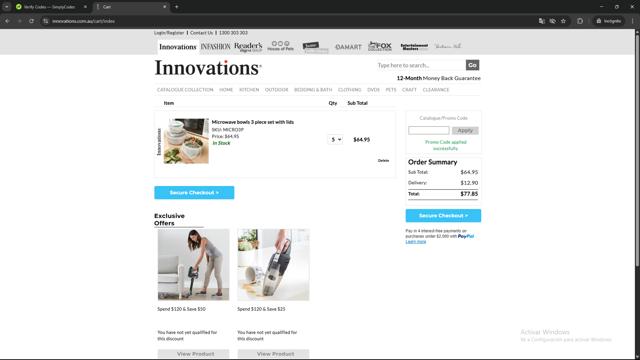Bookmark this cart page with the star

click(563, 21)
